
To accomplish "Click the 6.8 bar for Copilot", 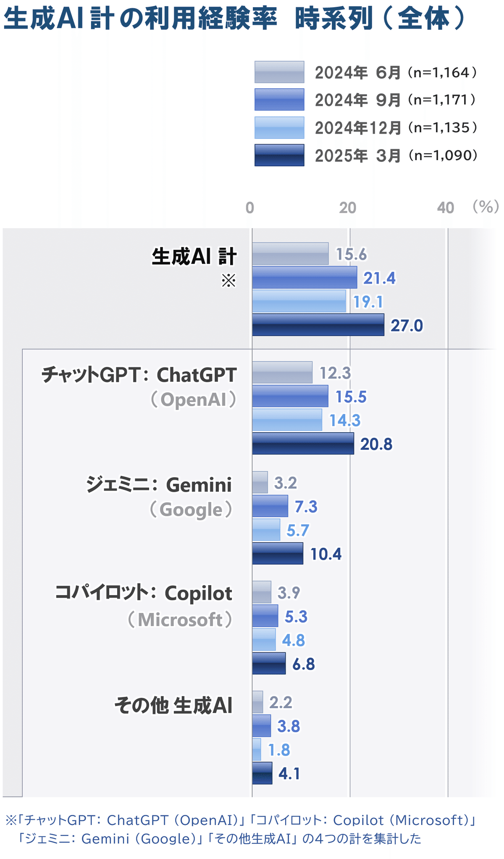I will tap(269, 663).
